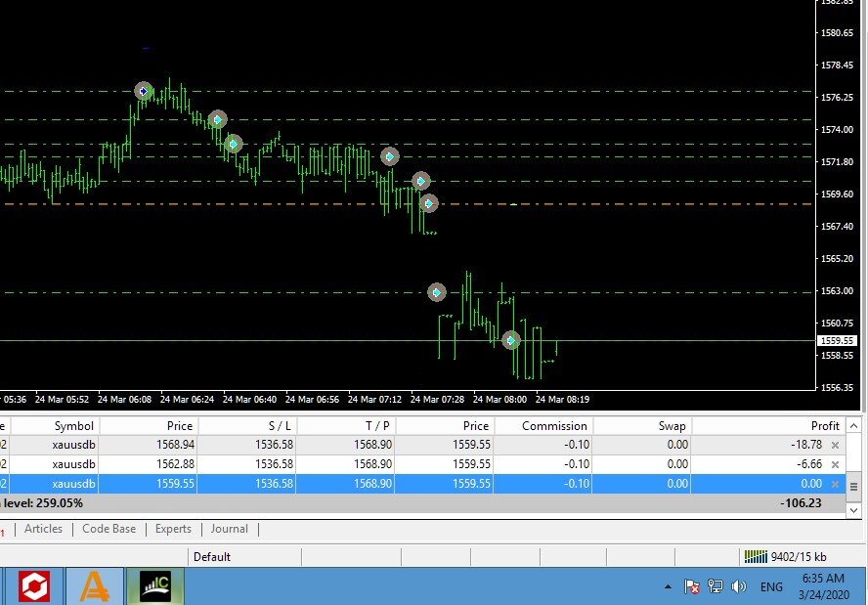Switch to the Code Base tab
868x605 pixels.
(x=109, y=529)
